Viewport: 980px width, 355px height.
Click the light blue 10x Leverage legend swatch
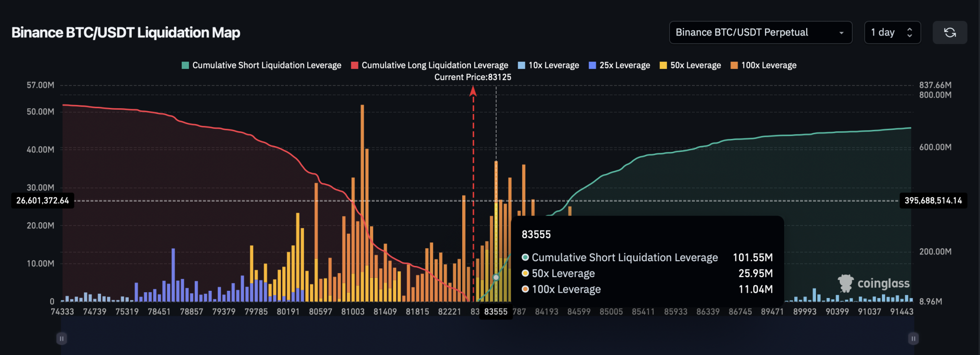(x=522, y=65)
